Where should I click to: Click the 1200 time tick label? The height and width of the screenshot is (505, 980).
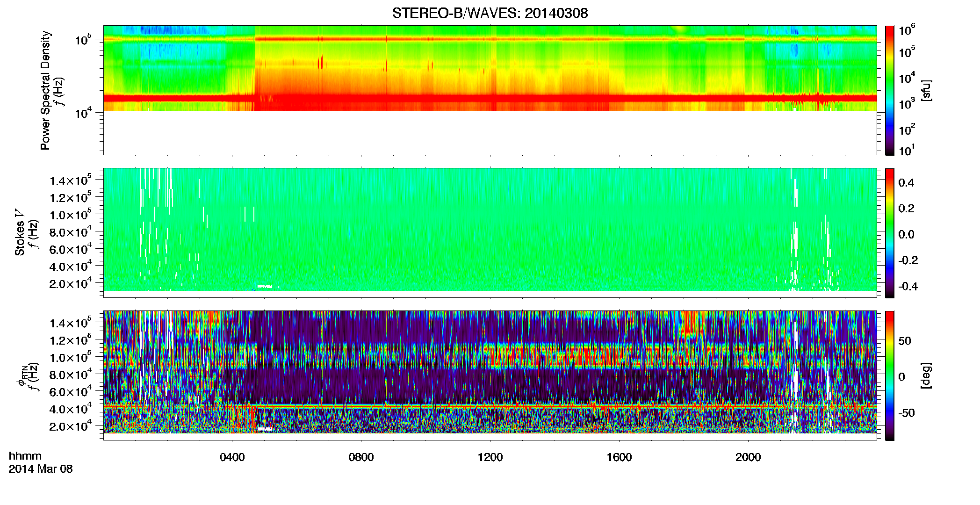tap(490, 457)
